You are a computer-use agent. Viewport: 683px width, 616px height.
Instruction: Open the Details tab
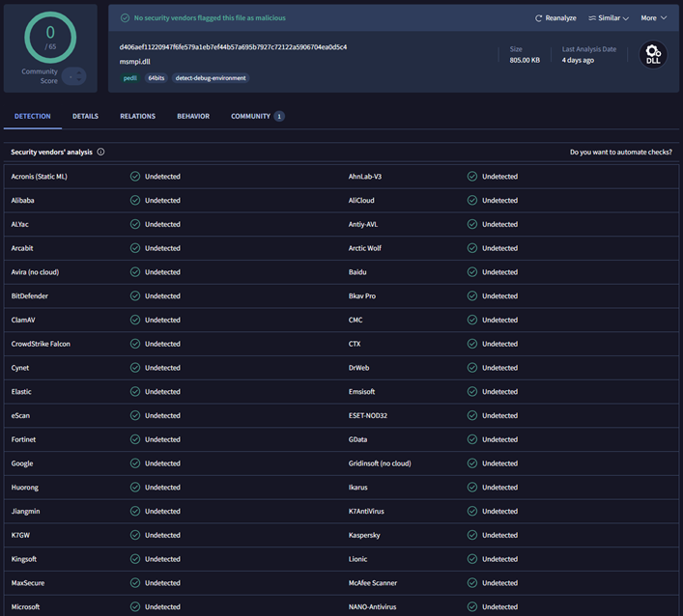[x=85, y=116]
